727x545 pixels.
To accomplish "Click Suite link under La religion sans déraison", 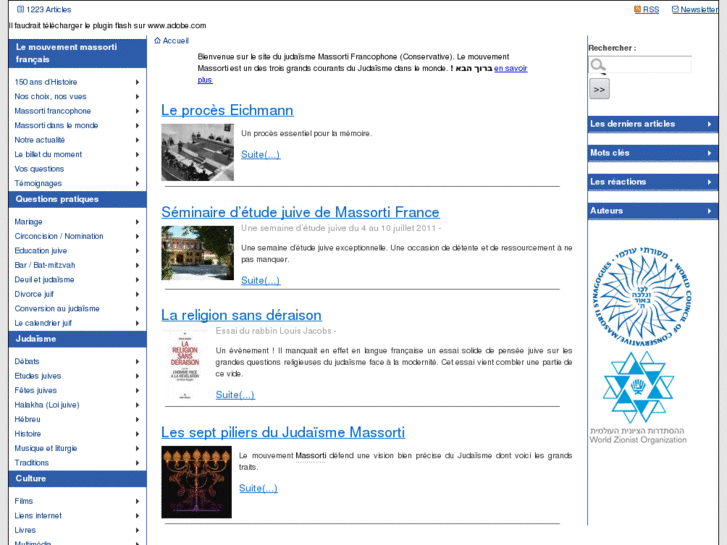I will (235, 395).
